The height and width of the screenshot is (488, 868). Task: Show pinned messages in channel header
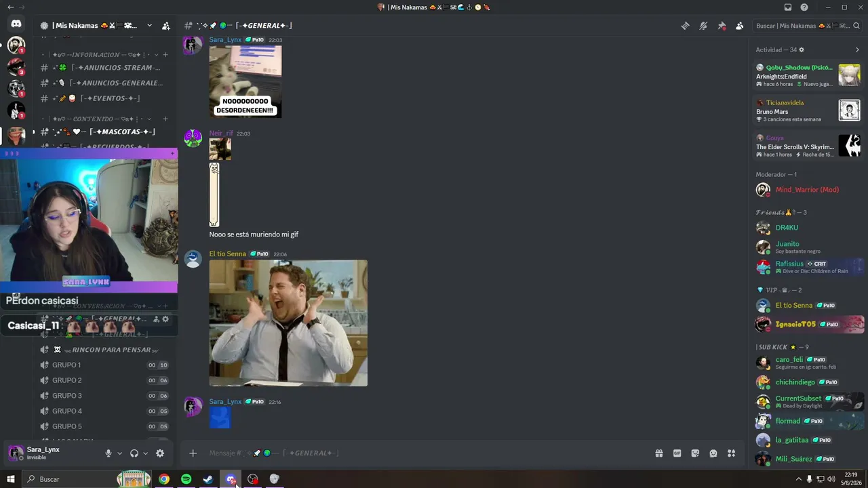coord(722,26)
